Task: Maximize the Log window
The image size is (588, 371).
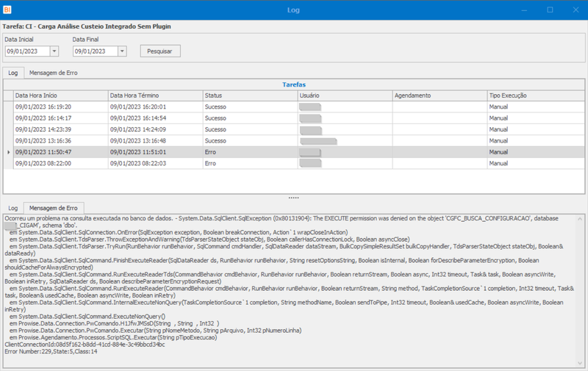Action: coord(550,10)
